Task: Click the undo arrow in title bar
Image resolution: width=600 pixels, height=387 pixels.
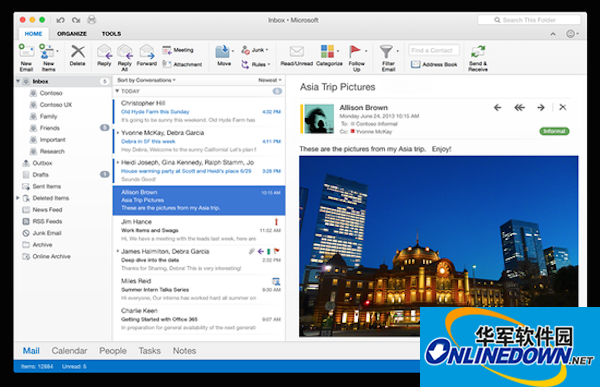Action: (x=60, y=20)
